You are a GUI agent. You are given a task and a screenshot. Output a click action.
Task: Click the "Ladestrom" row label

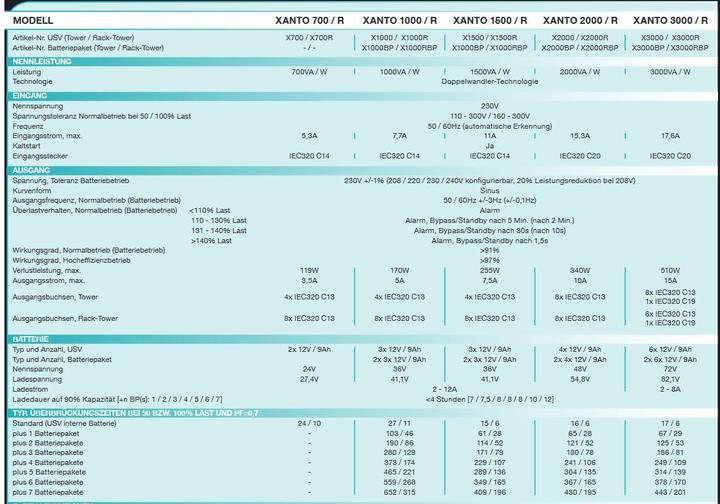[x=30, y=389]
